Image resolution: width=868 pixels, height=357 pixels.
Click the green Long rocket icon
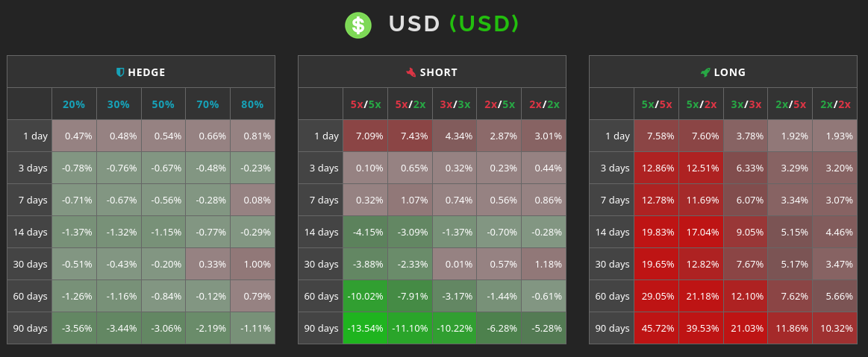(x=705, y=72)
